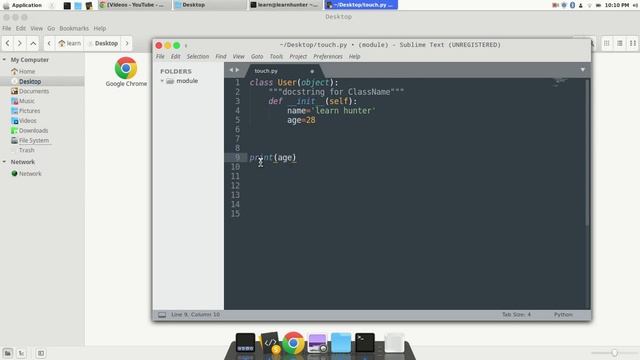Go back in file manager history
Viewport: 640px width, 360px height.
click(x=8, y=43)
